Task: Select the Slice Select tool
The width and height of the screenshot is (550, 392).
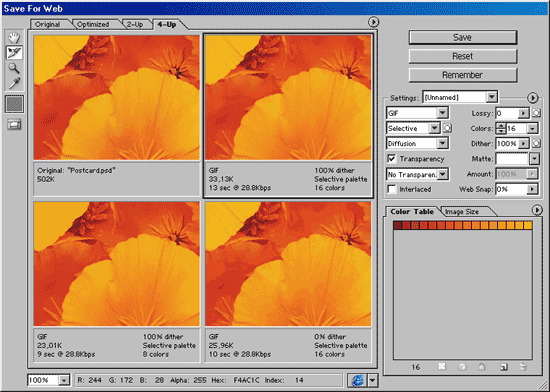Action: coord(14,53)
